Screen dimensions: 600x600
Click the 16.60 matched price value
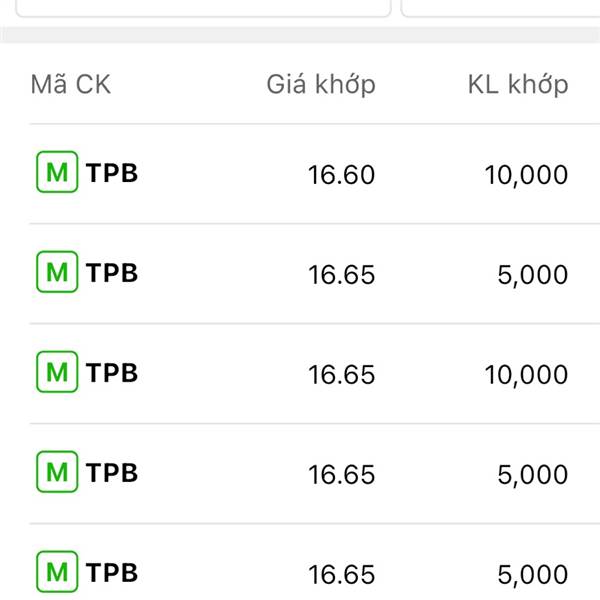[341, 175]
